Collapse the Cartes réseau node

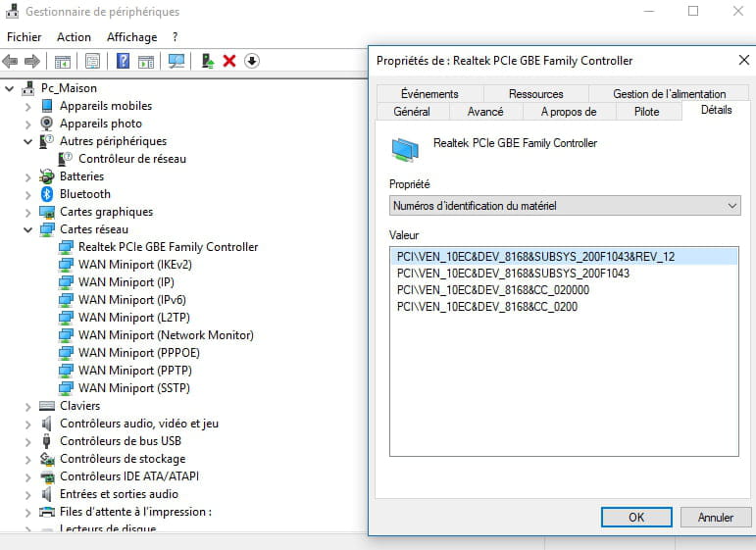click(28, 230)
